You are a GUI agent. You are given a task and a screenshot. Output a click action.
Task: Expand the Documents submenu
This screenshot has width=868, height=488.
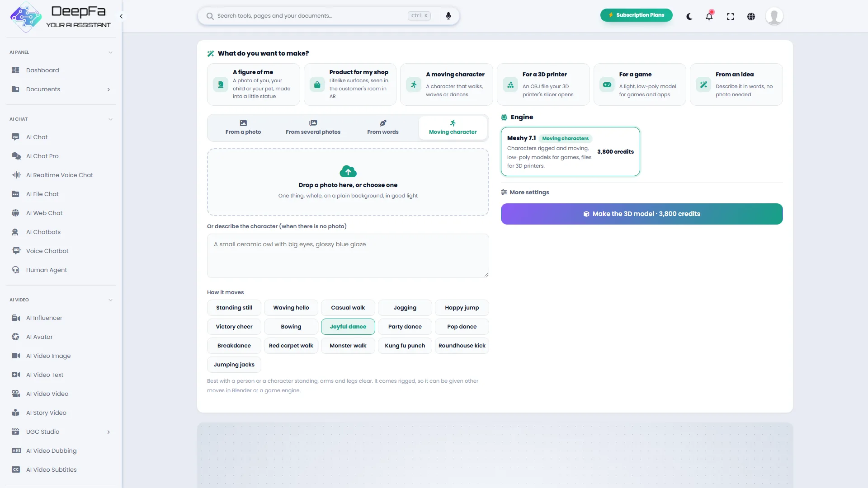[x=108, y=89]
